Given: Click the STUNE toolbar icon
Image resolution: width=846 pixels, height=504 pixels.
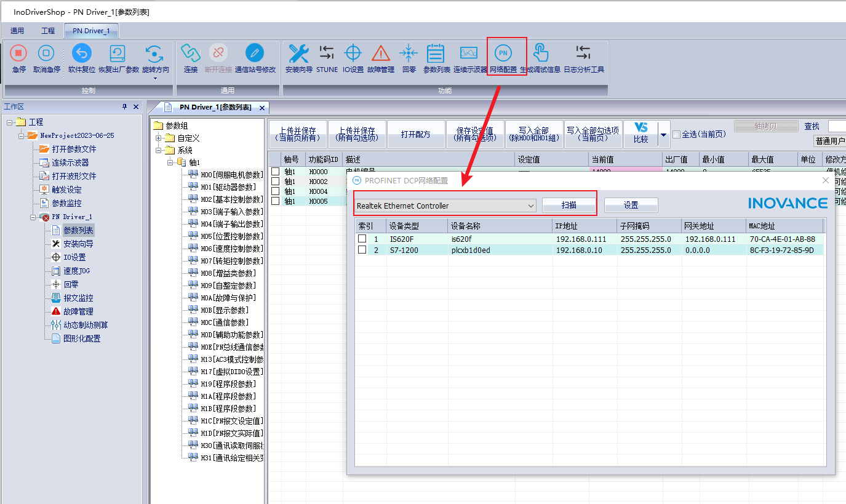Looking at the screenshot, I should [x=327, y=54].
